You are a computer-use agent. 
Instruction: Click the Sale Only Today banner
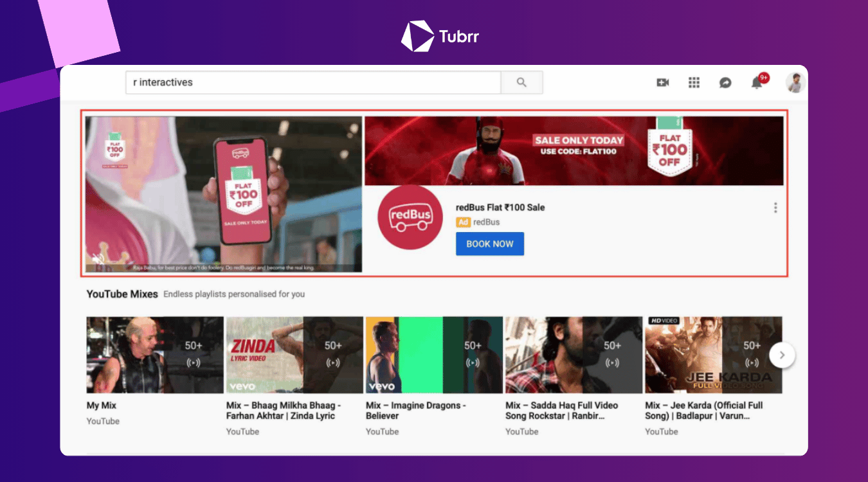(x=574, y=150)
